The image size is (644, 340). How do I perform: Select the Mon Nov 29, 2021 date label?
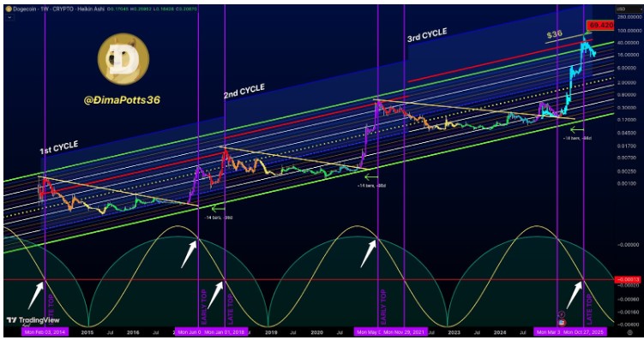click(x=404, y=331)
